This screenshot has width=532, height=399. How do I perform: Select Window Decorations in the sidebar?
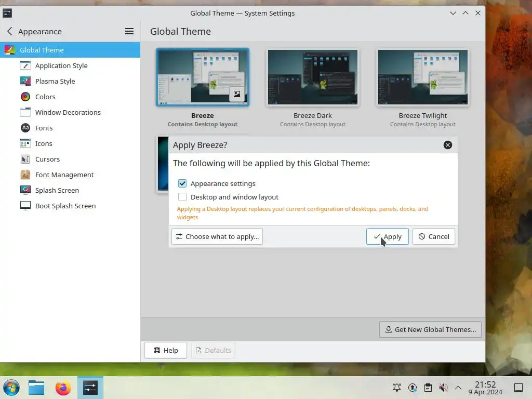(70, 112)
